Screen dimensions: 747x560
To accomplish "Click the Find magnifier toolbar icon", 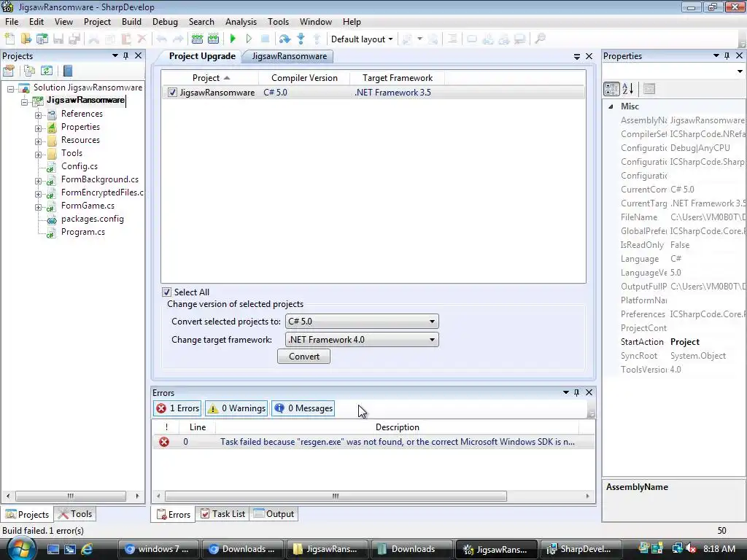I will [540, 39].
